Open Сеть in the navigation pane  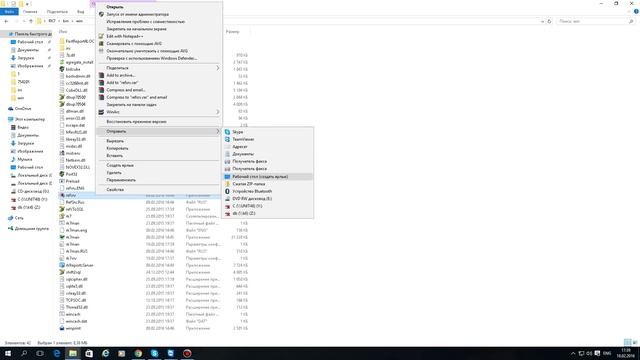pyautogui.click(x=19, y=218)
